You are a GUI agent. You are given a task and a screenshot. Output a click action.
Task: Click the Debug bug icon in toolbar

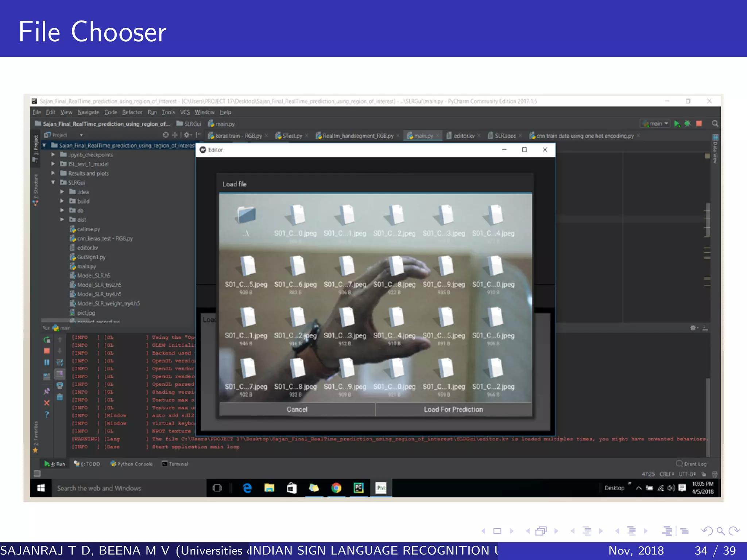coord(688,124)
